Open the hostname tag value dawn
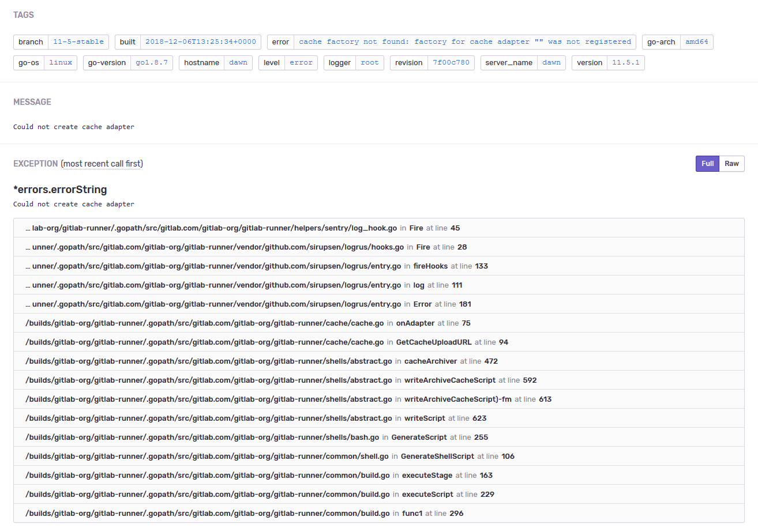 tap(238, 63)
